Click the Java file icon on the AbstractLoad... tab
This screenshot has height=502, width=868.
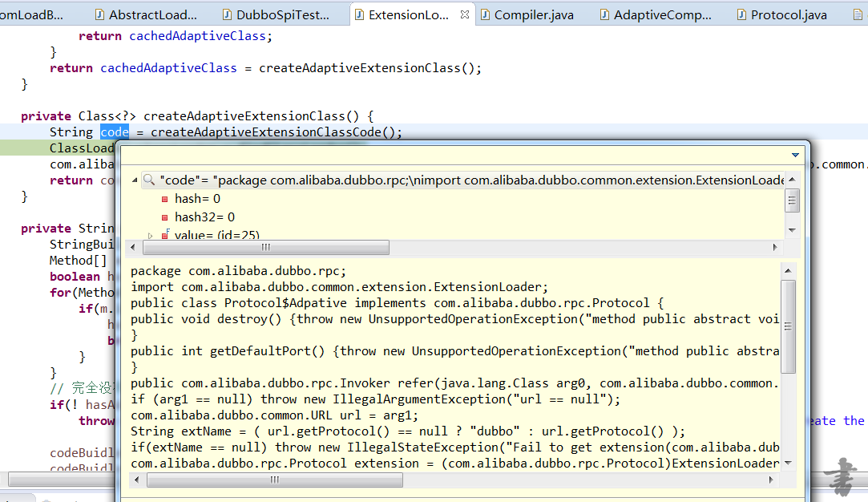pyautogui.click(x=99, y=15)
